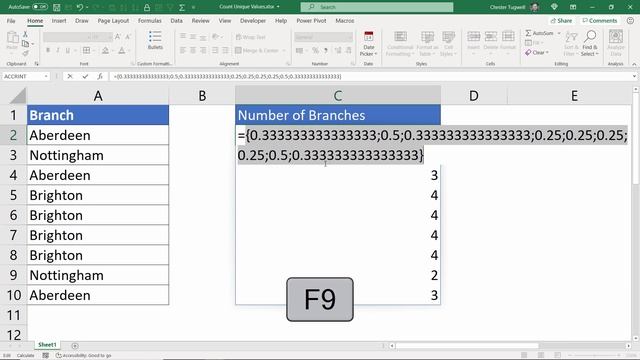Click the macro recording icon in status bar

pyautogui.click(x=46, y=356)
